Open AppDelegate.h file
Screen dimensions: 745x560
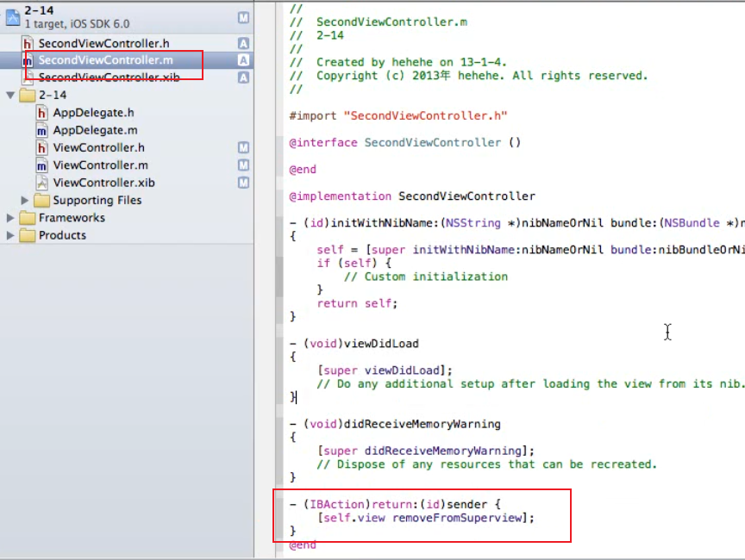[93, 113]
